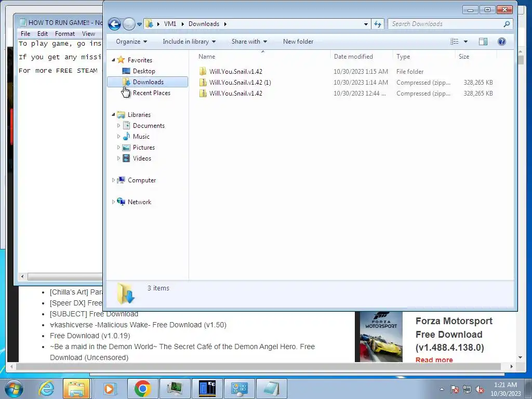Open Recent Places
The width and height of the screenshot is (532, 399).
coord(151,93)
